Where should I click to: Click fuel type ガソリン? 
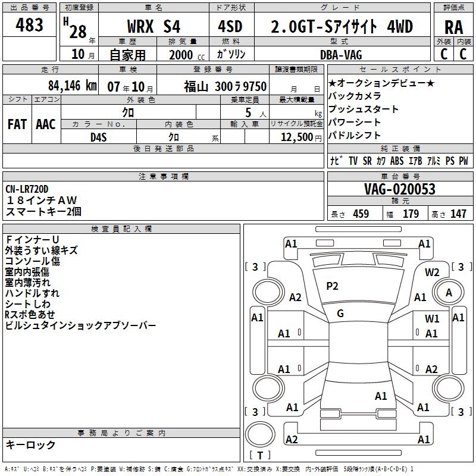tap(231, 54)
